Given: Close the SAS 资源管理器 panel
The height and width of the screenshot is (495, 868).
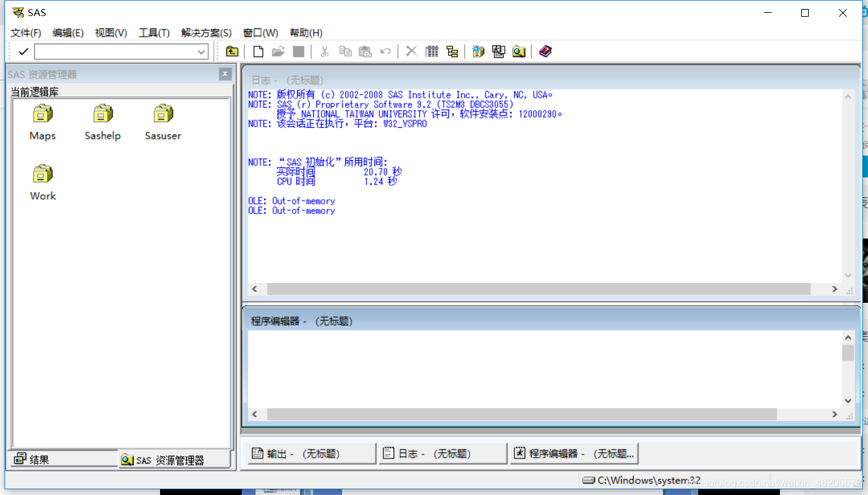Looking at the screenshot, I should [225, 74].
